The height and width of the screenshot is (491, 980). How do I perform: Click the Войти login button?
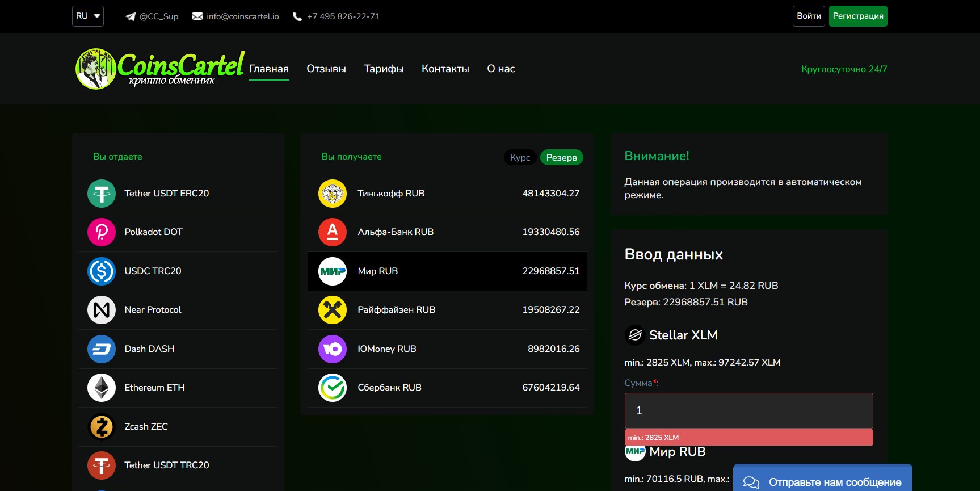[809, 16]
